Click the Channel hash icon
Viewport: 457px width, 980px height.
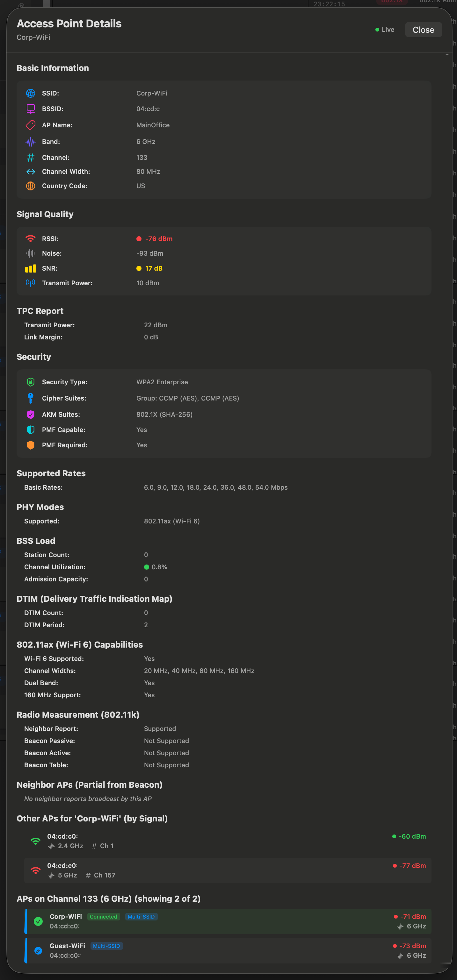pos(31,158)
